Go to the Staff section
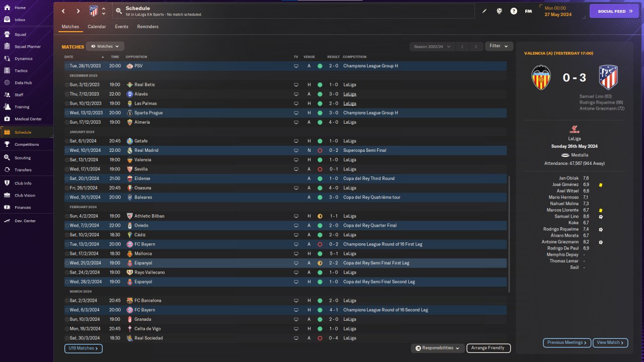Image resolution: width=644 pixels, height=362 pixels. click(x=19, y=95)
